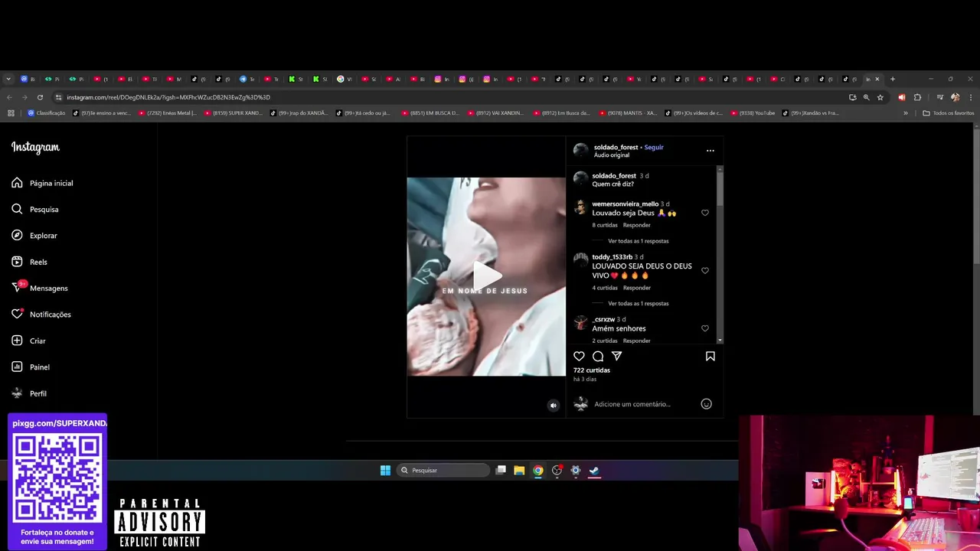Open the three-dot post options menu
980x551 pixels.
pos(710,151)
